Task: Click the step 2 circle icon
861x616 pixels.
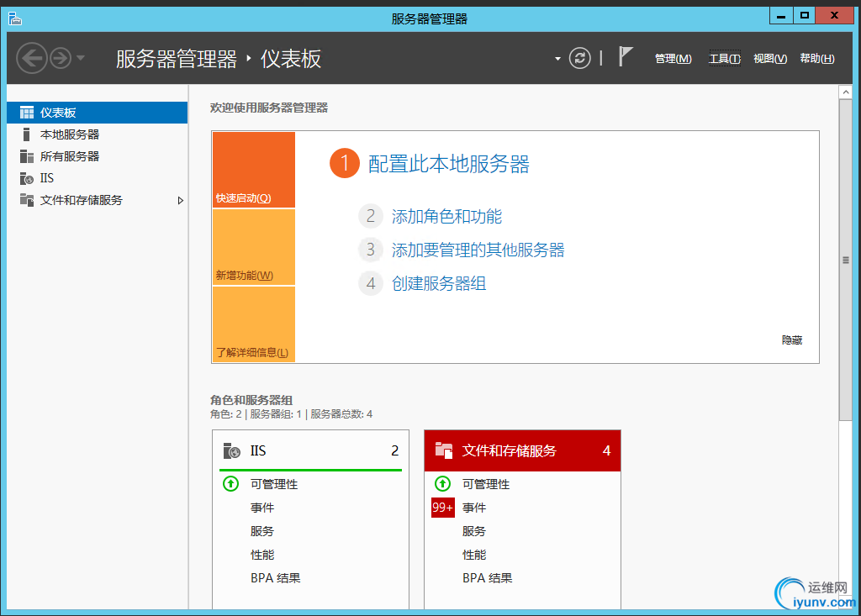Action: click(x=371, y=216)
